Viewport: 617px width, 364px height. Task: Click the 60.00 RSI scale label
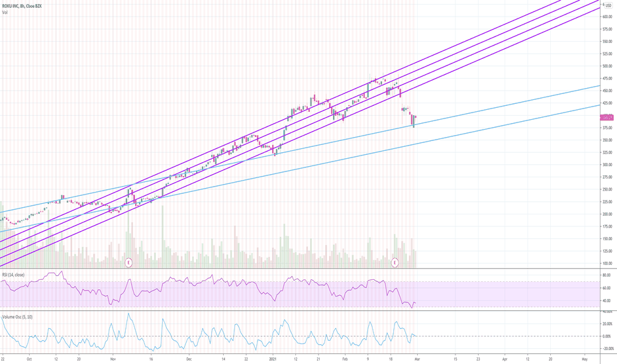(x=608, y=288)
